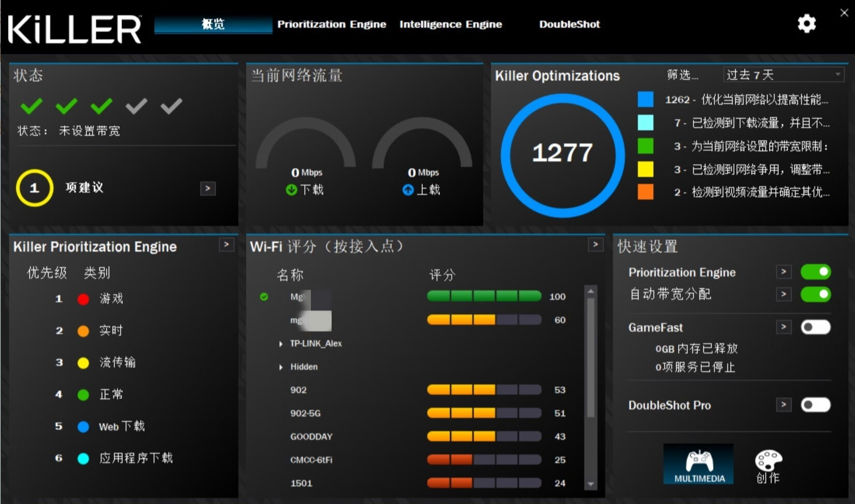The height and width of the screenshot is (504, 855).
Task: Click the blue 上载 upload arrow icon
Action: (409, 190)
